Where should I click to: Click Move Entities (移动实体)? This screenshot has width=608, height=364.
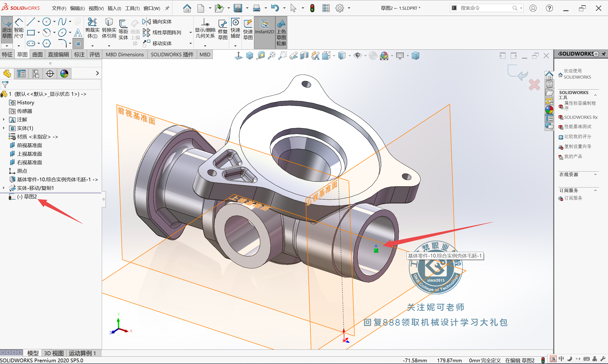coord(157,43)
